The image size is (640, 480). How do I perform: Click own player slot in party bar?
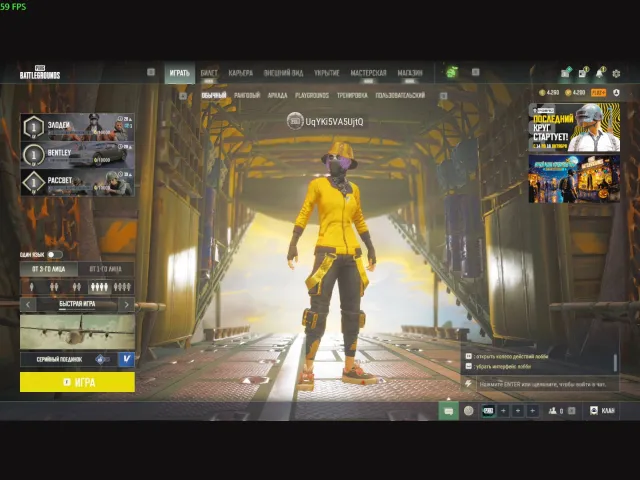click(x=488, y=411)
